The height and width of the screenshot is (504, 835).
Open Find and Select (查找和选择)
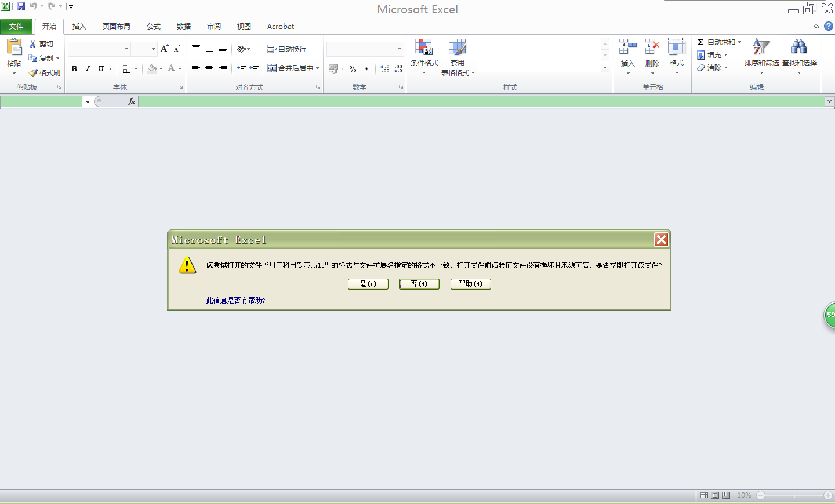pos(800,57)
